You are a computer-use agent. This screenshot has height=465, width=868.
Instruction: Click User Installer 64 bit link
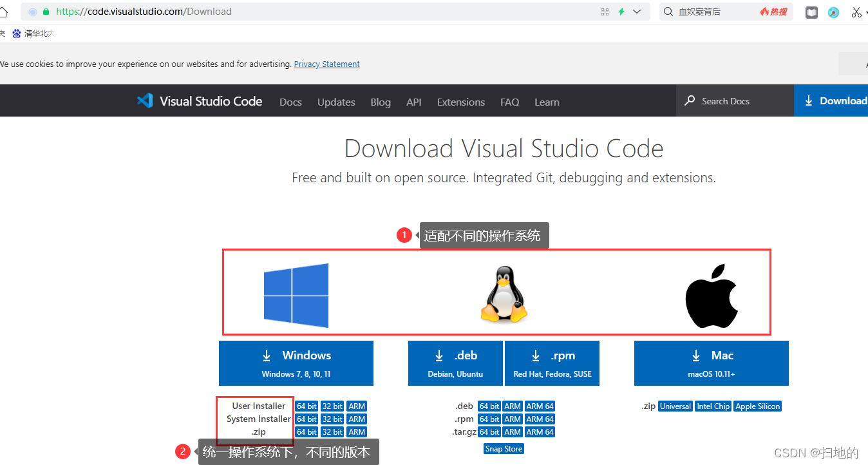pyautogui.click(x=307, y=406)
